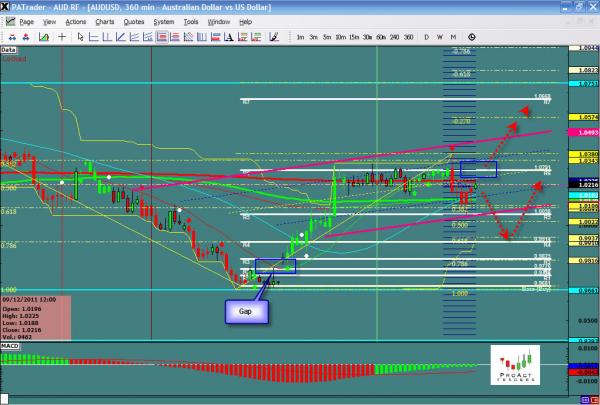Click the pencil drawing tool at toolbar end

272,37
